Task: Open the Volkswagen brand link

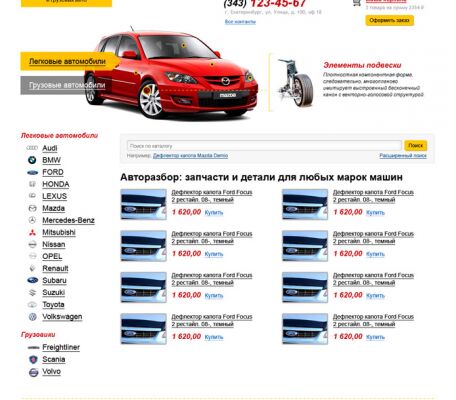Action: [x=62, y=317]
